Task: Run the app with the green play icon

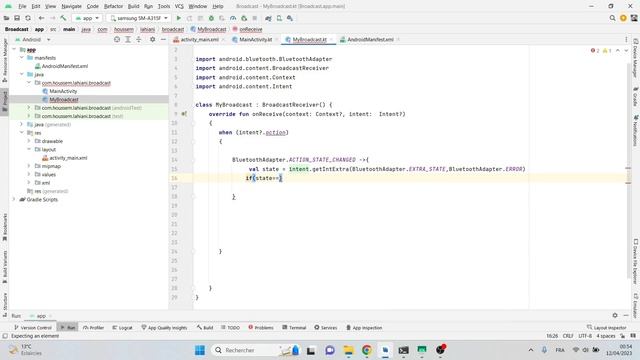Action: point(178,18)
